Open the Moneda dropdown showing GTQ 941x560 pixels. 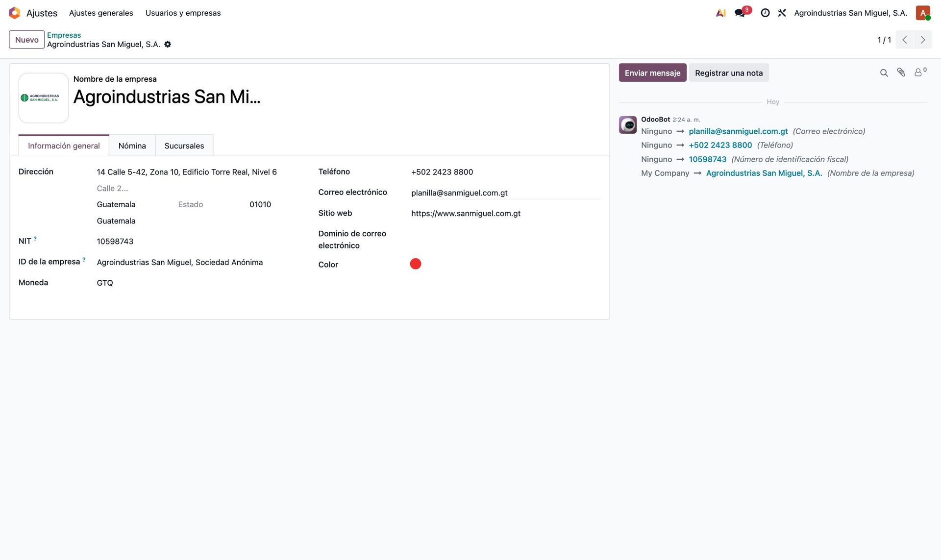(198, 283)
